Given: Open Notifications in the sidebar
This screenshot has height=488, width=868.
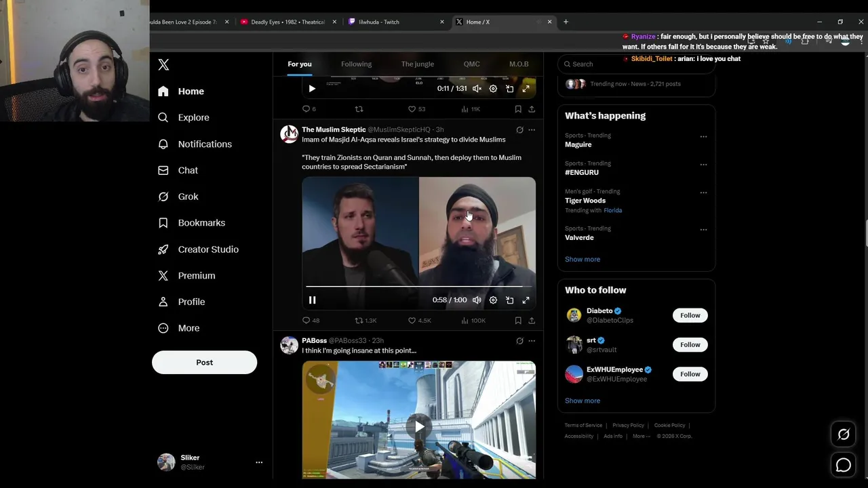Looking at the screenshot, I should 195,144.
